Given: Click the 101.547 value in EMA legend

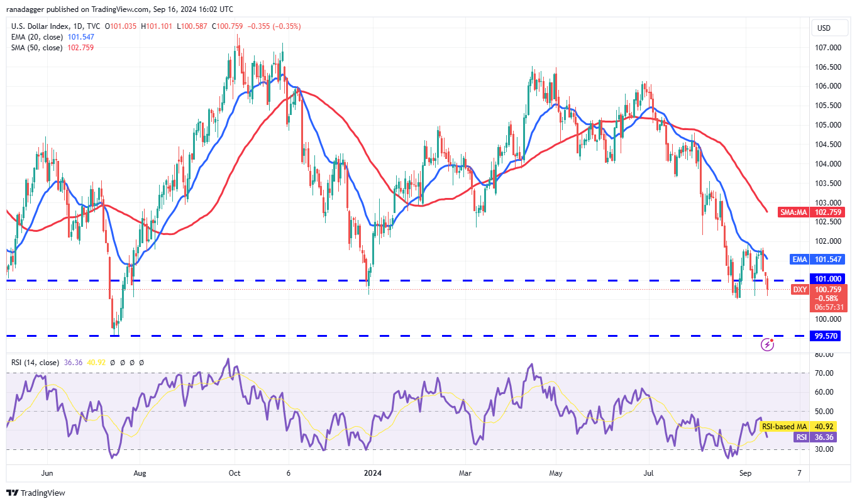Looking at the screenshot, I should click(80, 37).
